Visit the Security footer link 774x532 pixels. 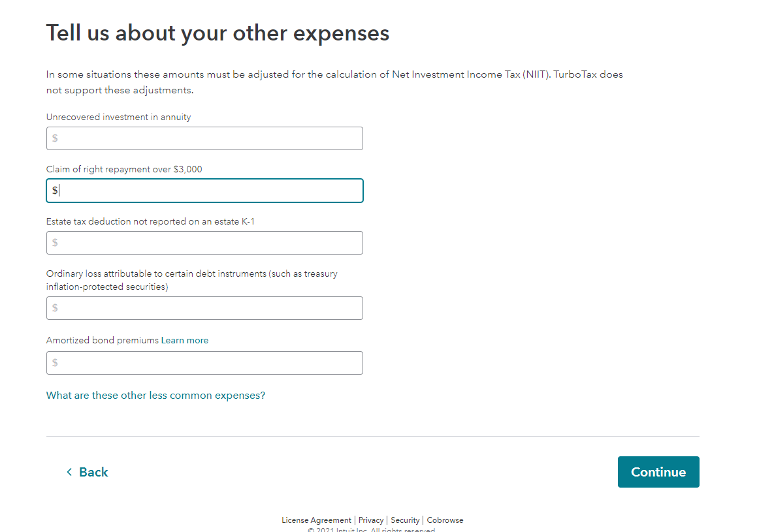pos(405,520)
